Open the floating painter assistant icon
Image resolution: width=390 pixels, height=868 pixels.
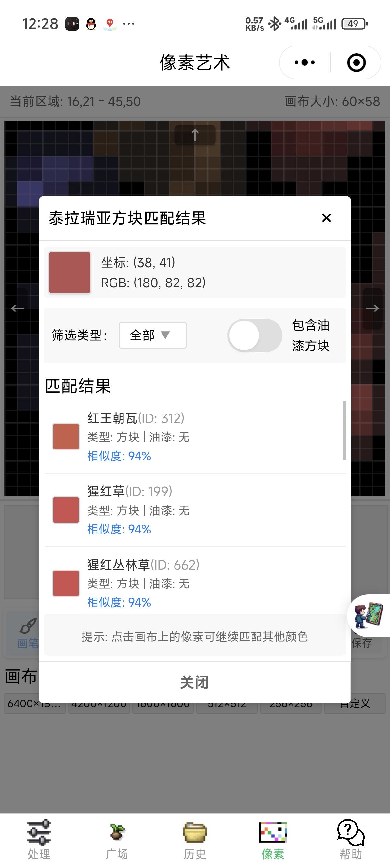click(369, 615)
